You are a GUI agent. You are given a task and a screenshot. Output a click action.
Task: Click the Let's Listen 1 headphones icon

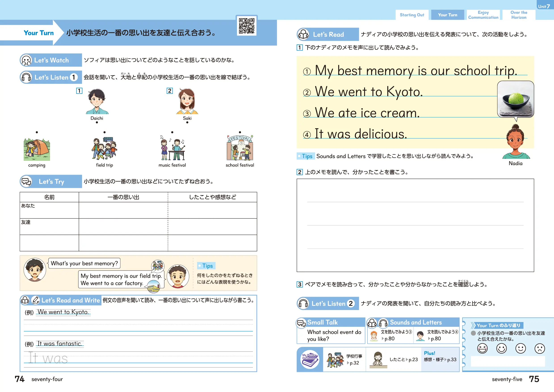[x=26, y=77]
